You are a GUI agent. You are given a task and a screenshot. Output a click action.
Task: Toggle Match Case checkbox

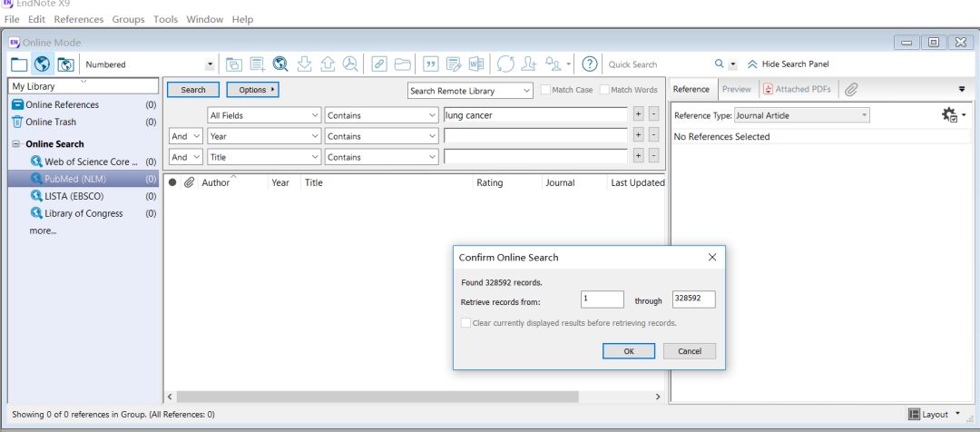click(x=545, y=90)
